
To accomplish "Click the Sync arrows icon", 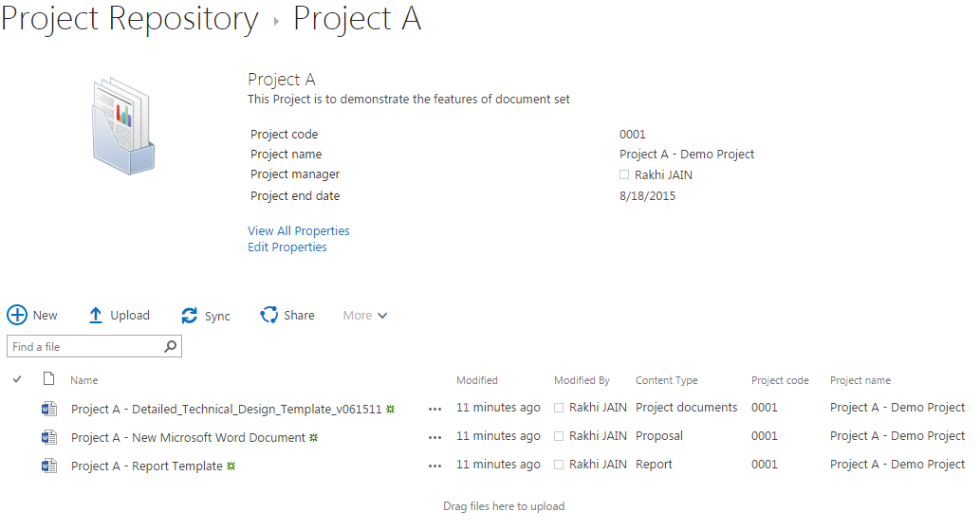I will tap(190, 316).
